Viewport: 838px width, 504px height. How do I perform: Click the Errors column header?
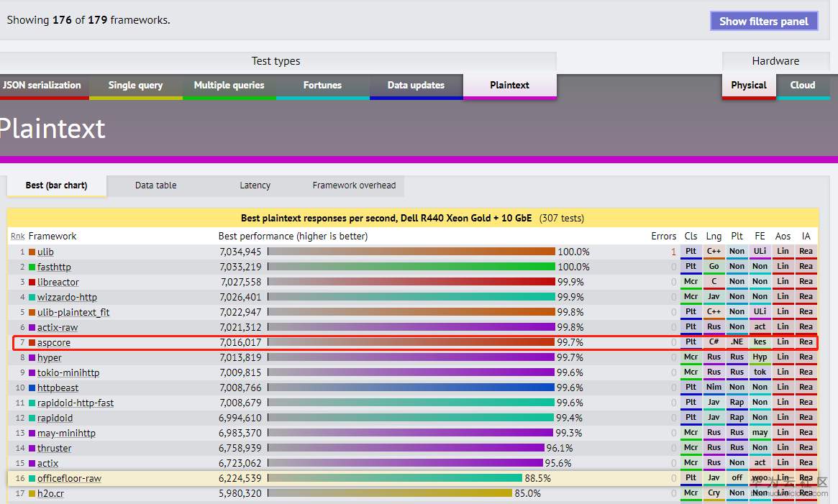(x=663, y=237)
